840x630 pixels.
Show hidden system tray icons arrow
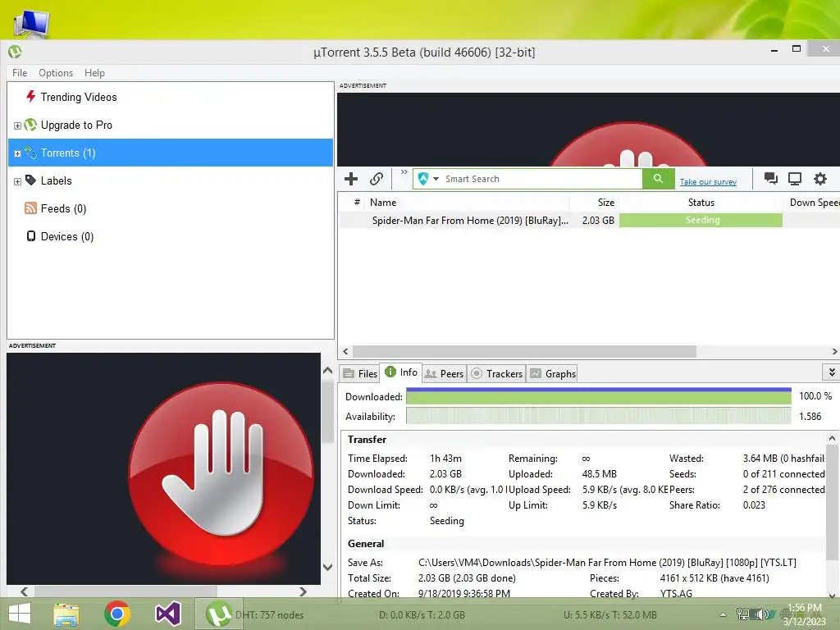(723, 614)
